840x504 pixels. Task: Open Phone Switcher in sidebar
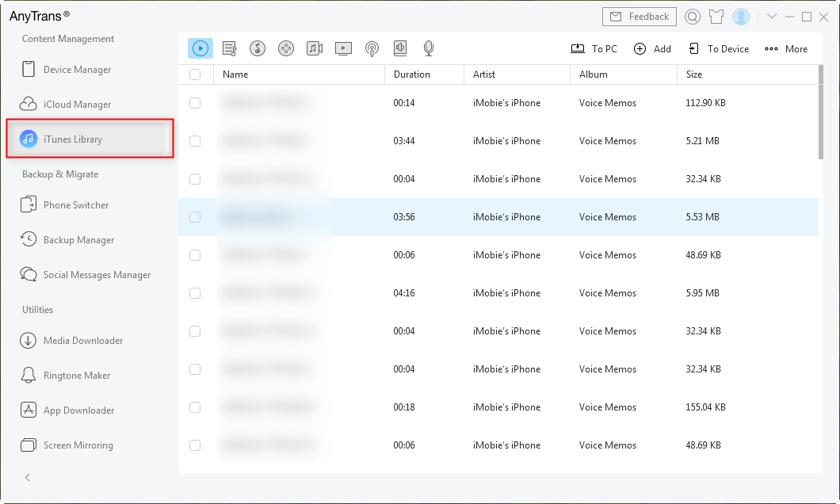tap(64, 205)
